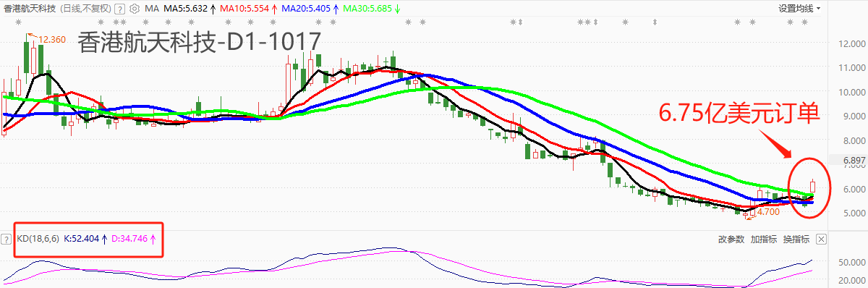Click the 6.000 price axis label

[x=854, y=189]
